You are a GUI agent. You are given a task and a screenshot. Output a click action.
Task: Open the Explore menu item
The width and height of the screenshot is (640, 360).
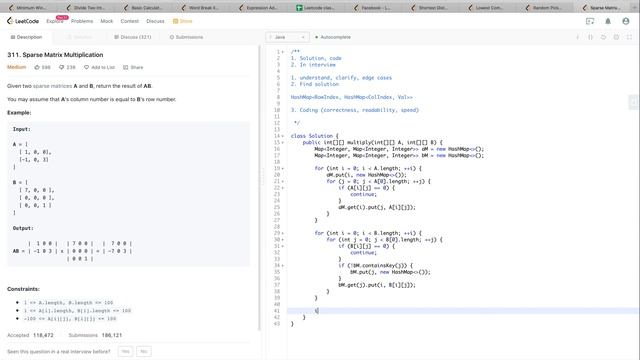55,21
